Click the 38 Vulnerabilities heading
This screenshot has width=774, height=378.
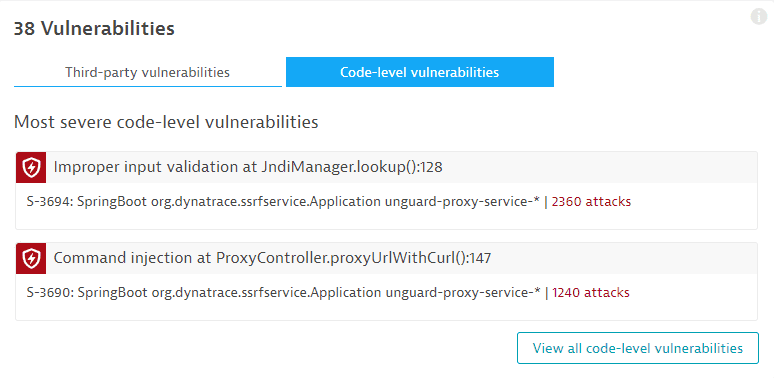coord(94,29)
